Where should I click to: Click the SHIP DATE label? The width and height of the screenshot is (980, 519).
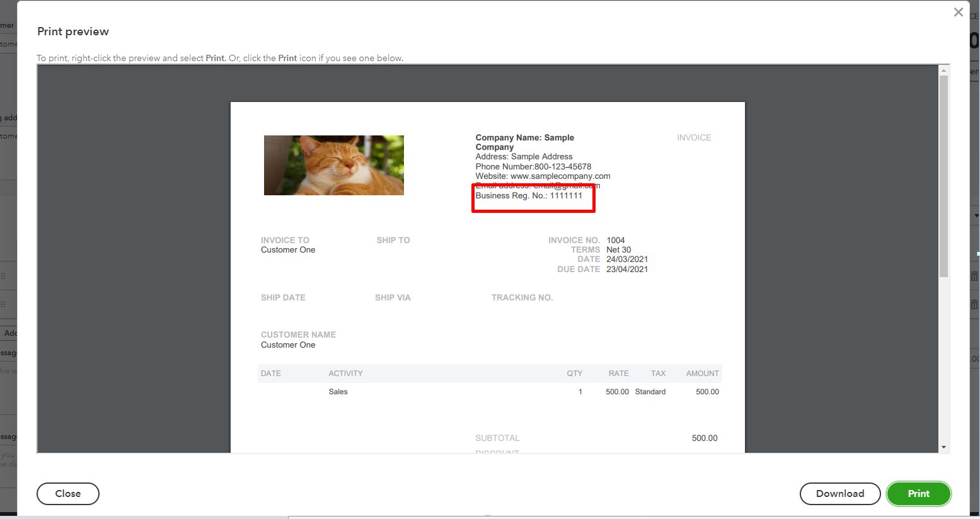click(283, 297)
